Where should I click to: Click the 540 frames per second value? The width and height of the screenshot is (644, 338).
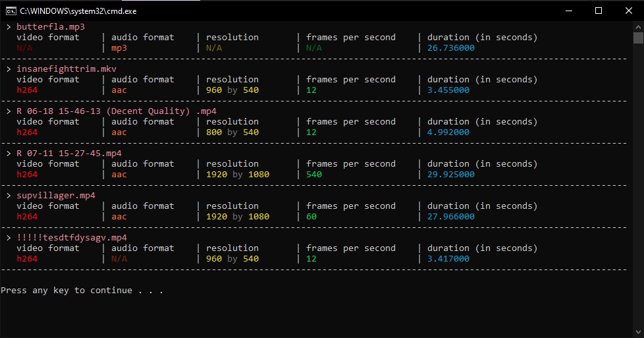pos(314,175)
